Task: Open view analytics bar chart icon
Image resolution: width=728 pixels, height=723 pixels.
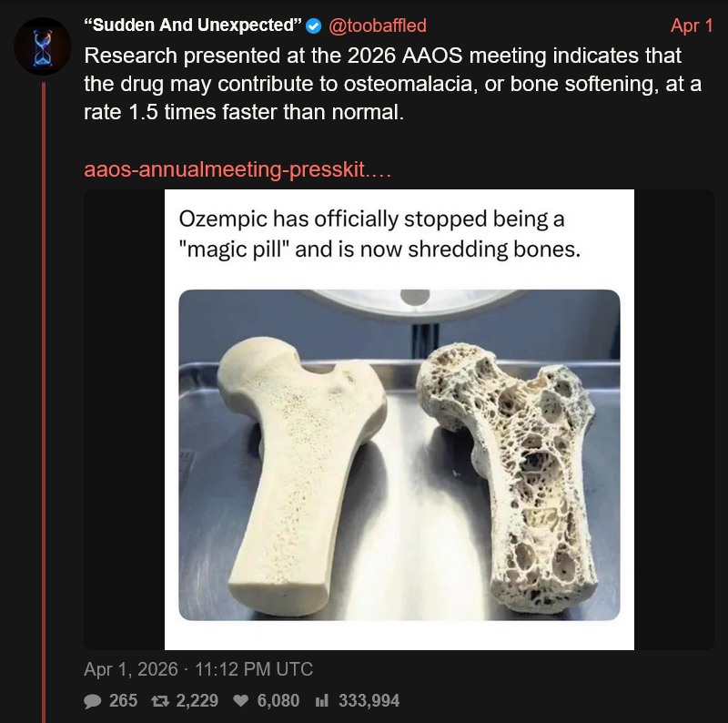Action: pyautogui.click(x=322, y=701)
